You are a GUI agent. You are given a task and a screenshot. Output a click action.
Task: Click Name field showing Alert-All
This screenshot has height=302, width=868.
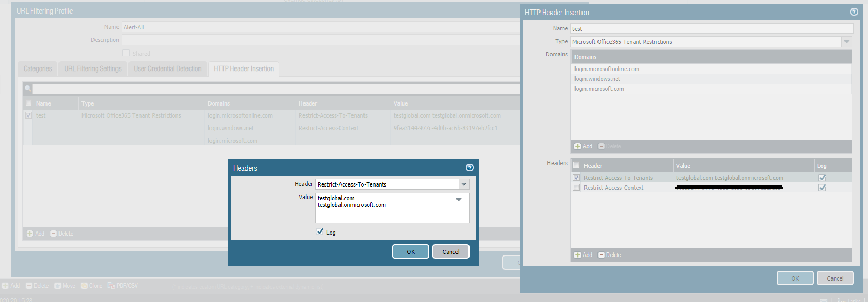point(321,27)
